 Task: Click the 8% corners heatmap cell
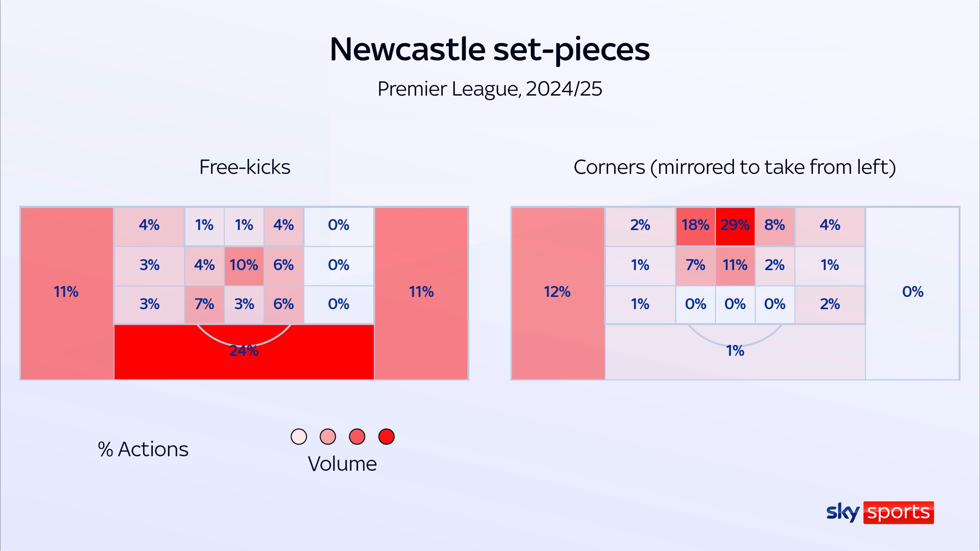coord(774,226)
